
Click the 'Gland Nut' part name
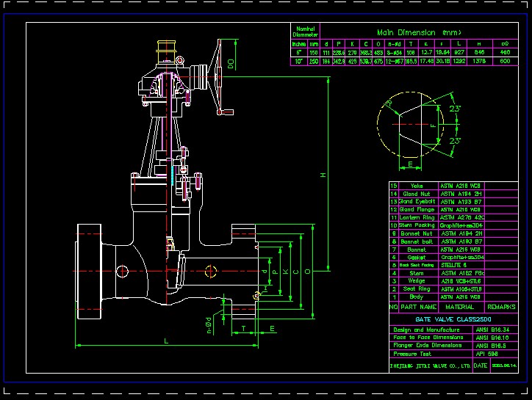click(417, 194)
